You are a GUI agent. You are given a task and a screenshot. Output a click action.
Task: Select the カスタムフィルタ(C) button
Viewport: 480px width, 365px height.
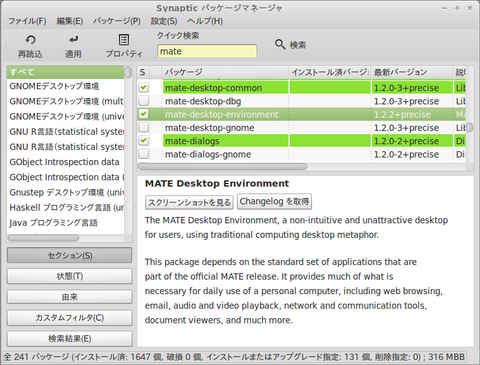point(70,318)
